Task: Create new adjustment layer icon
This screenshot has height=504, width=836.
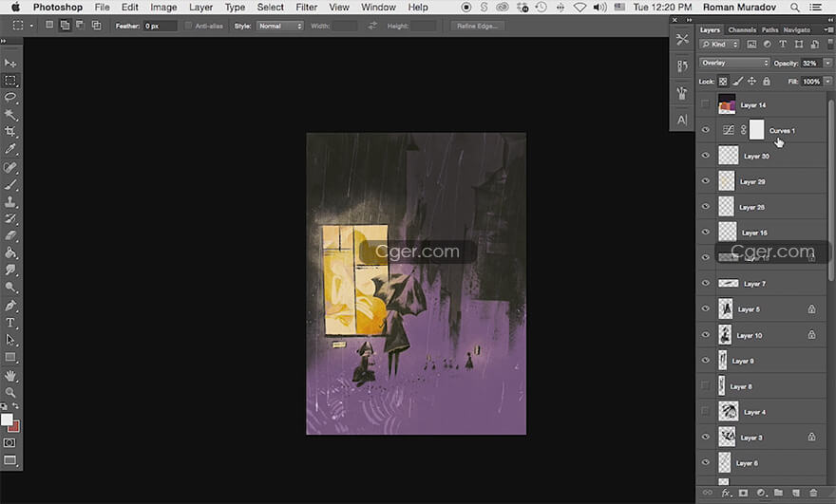Action: click(x=761, y=494)
